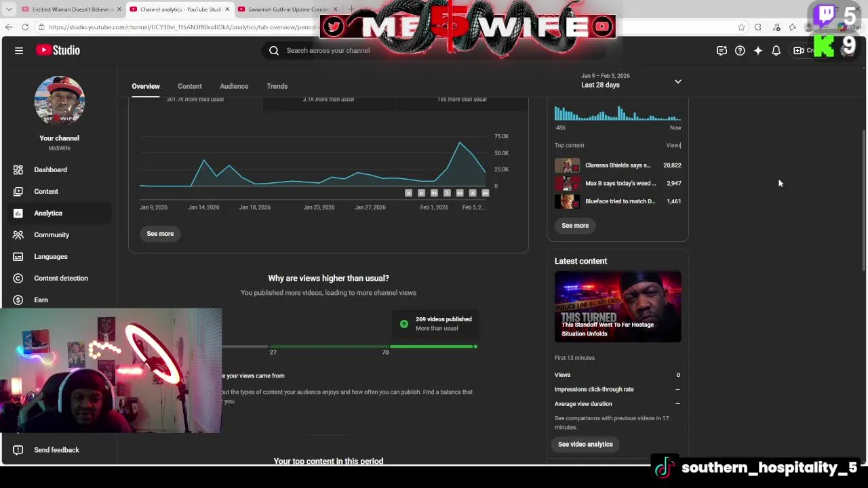Open the Help question-mark icon
The height and width of the screenshot is (488, 868).
[740, 50]
